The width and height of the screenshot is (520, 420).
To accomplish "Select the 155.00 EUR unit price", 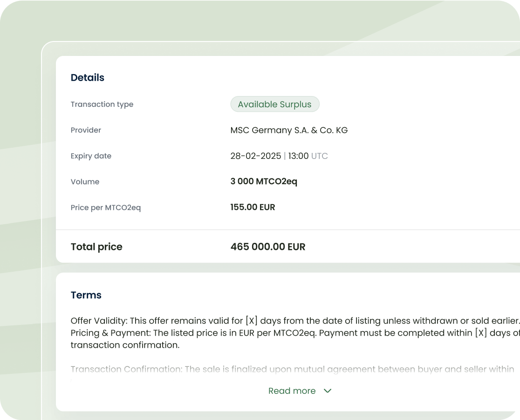I will [253, 207].
